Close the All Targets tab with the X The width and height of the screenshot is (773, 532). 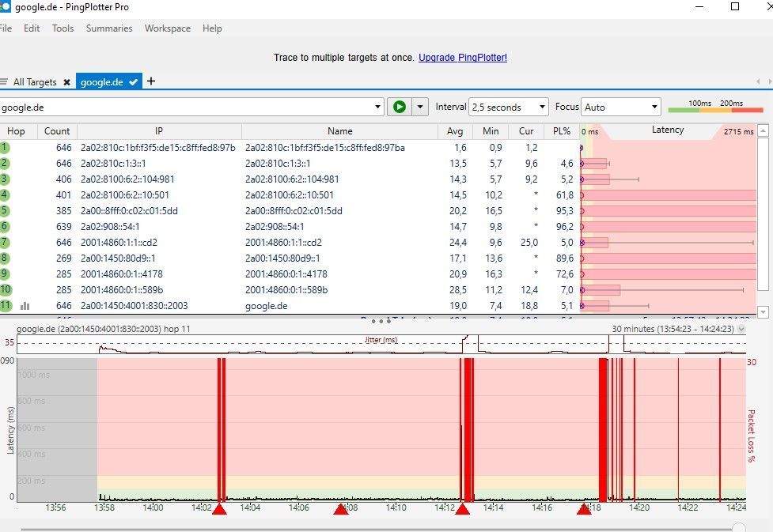66,82
